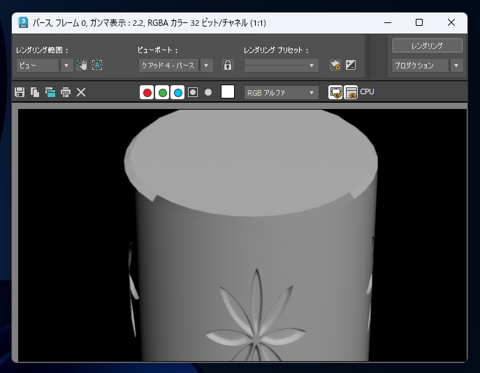Open environment and effects exposure icon

(351, 65)
